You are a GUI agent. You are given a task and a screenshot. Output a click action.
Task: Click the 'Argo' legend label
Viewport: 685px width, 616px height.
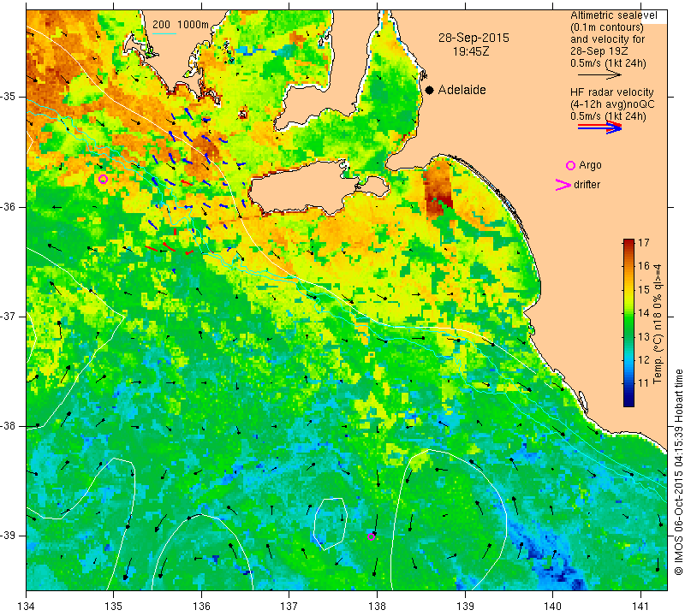pos(590,165)
